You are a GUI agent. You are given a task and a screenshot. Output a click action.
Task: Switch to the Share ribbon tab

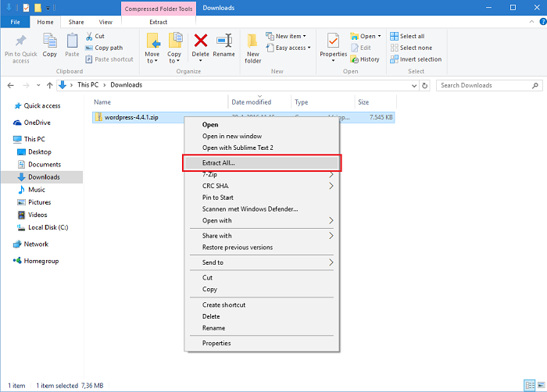coord(76,22)
